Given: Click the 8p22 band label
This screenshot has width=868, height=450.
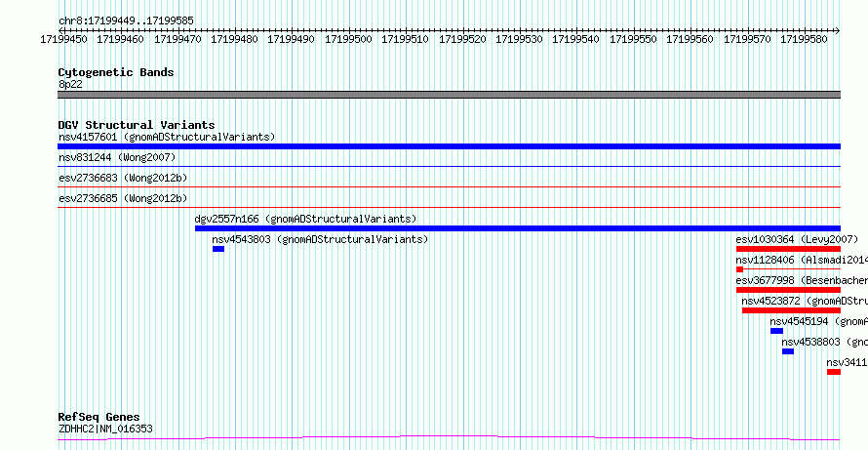Looking at the screenshot, I should [x=70, y=84].
